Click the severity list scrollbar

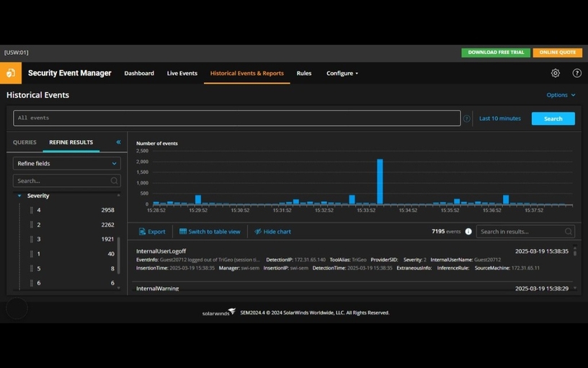point(118,255)
